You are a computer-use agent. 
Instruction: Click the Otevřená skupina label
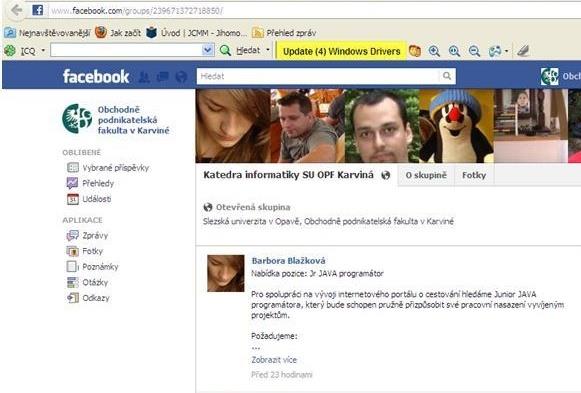(253, 207)
